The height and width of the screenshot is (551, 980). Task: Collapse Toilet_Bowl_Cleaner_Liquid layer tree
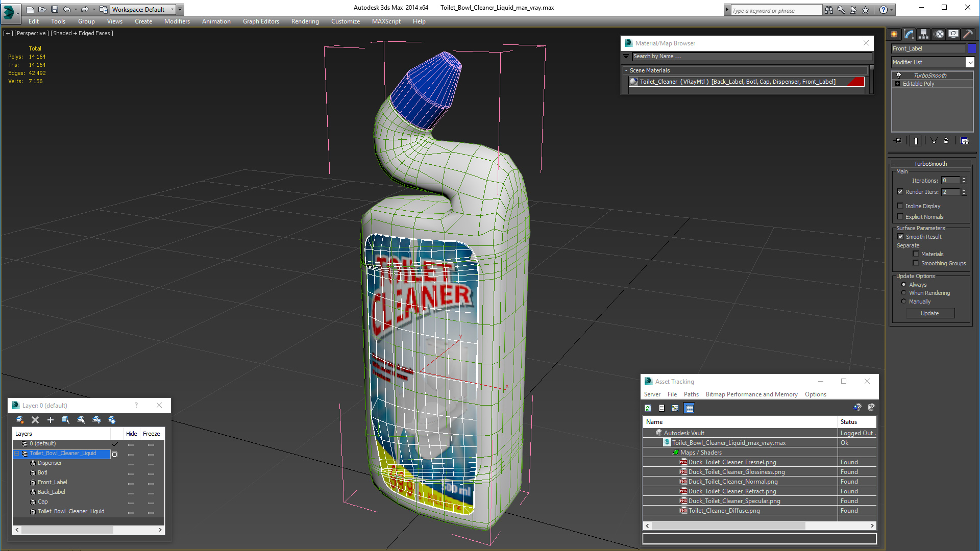point(17,454)
